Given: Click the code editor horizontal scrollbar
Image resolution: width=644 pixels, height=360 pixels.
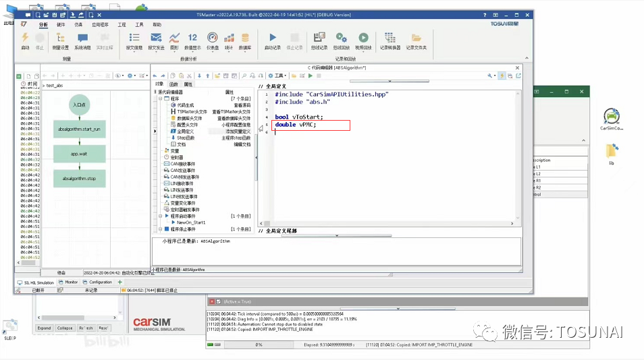Looking at the screenshot, I should pyautogui.click(x=386, y=223).
